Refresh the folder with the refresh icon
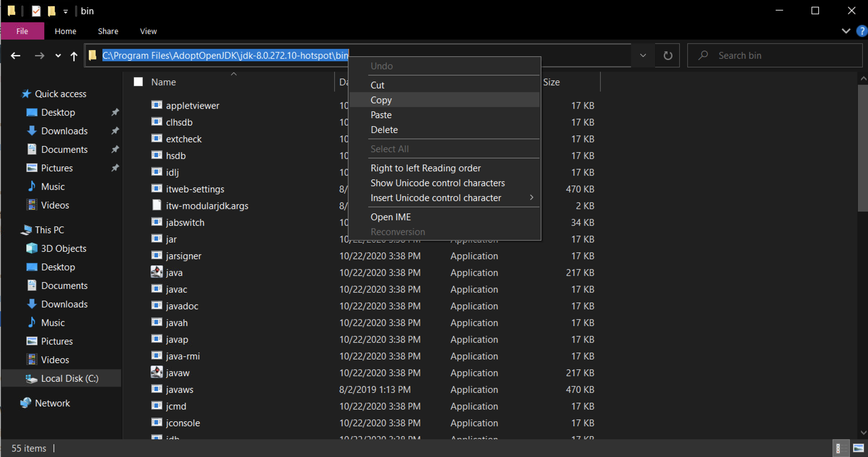The width and height of the screenshot is (868, 457). (x=668, y=56)
